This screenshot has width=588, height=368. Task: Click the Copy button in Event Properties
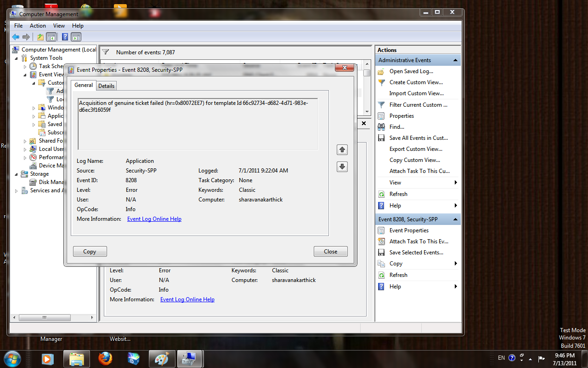90,252
